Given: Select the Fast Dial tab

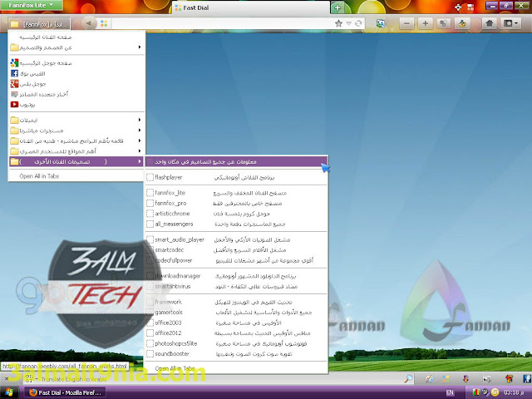Looking at the screenshot, I should 250,7.
